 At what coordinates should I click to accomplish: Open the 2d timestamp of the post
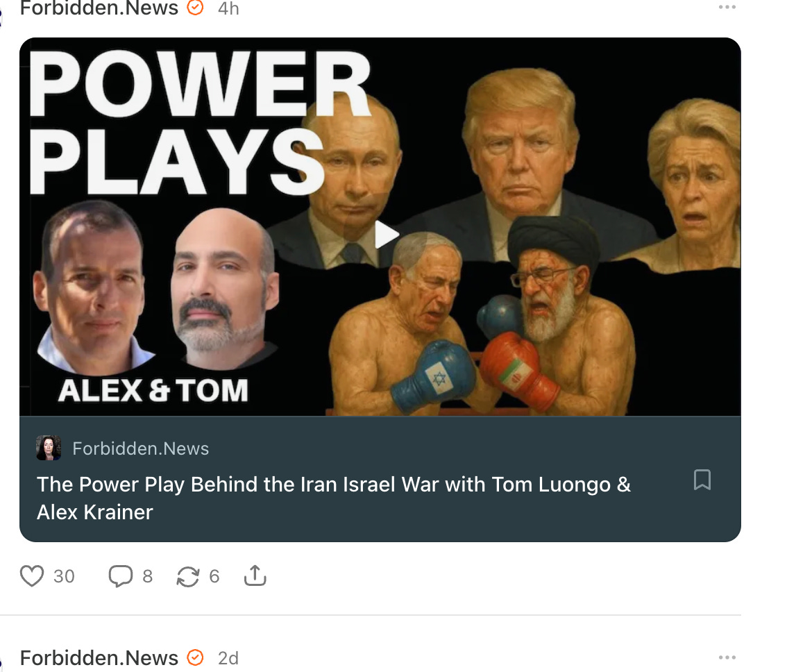tap(228, 658)
